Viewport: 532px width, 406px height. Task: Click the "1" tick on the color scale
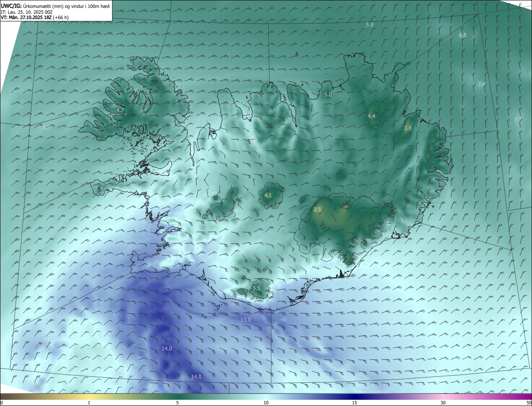point(89,403)
